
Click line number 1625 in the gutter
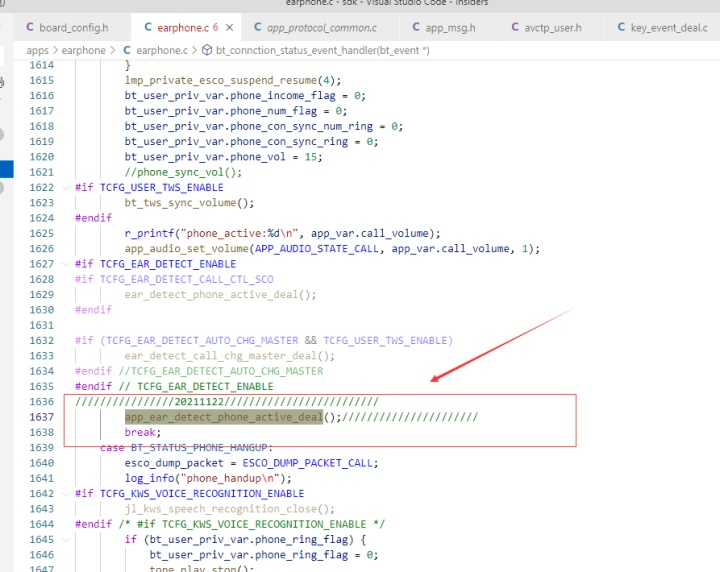[42, 233]
